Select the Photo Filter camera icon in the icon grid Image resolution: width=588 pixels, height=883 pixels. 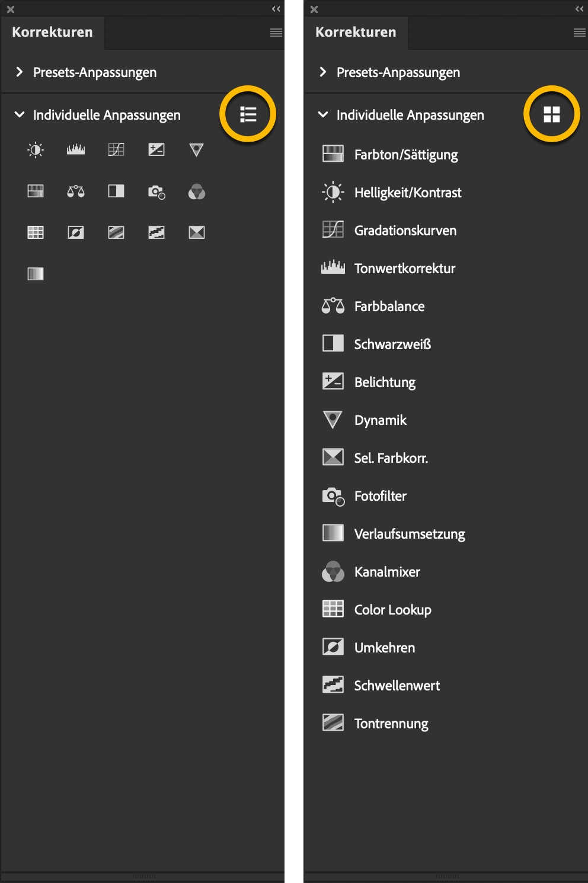(156, 191)
